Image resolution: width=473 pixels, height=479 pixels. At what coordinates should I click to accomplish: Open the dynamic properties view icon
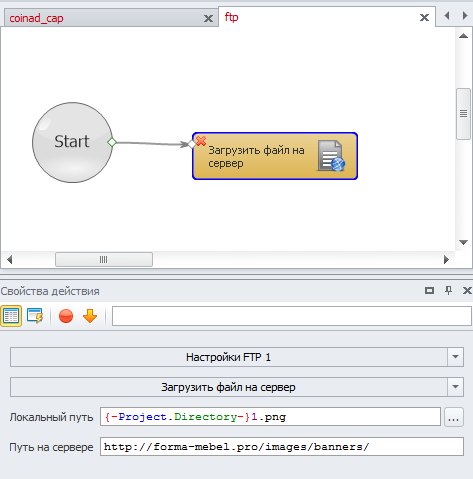point(35,316)
